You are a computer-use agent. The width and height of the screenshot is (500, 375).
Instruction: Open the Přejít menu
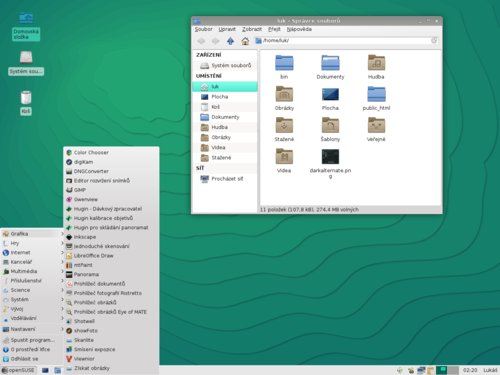[274, 29]
